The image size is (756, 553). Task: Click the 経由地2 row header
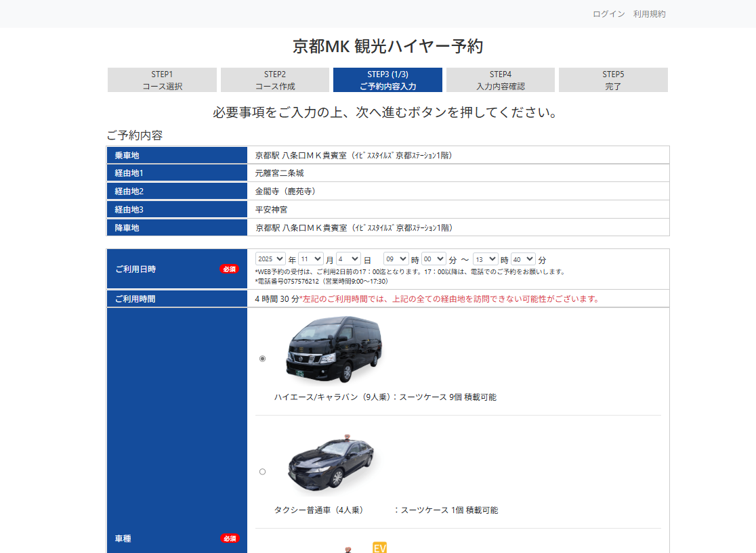click(x=177, y=192)
